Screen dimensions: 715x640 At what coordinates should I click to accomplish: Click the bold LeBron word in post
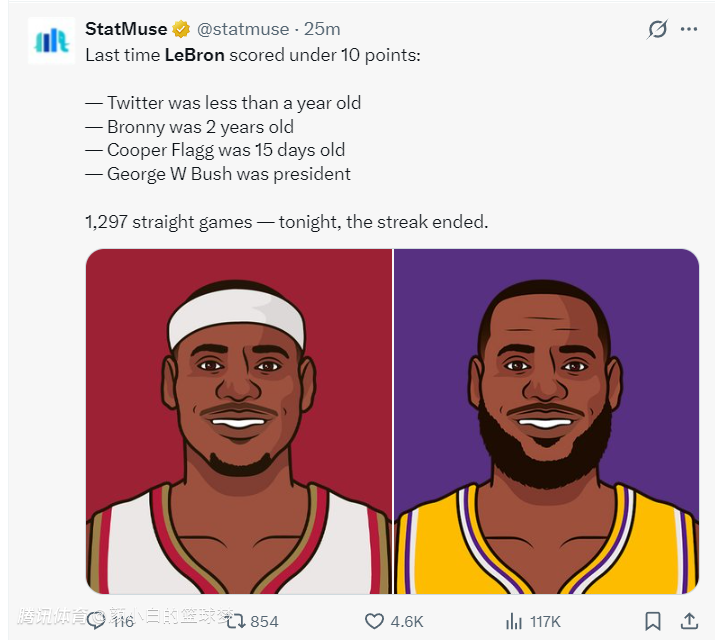(194, 54)
